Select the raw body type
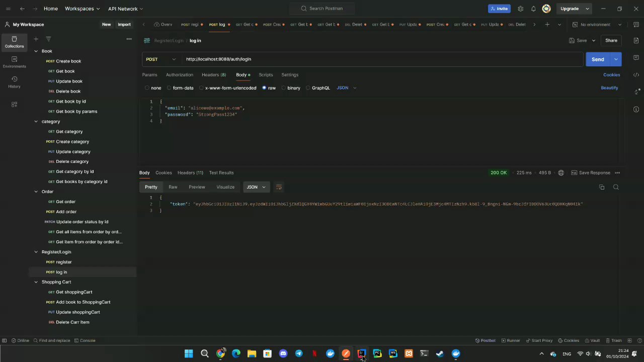 tap(268, 88)
